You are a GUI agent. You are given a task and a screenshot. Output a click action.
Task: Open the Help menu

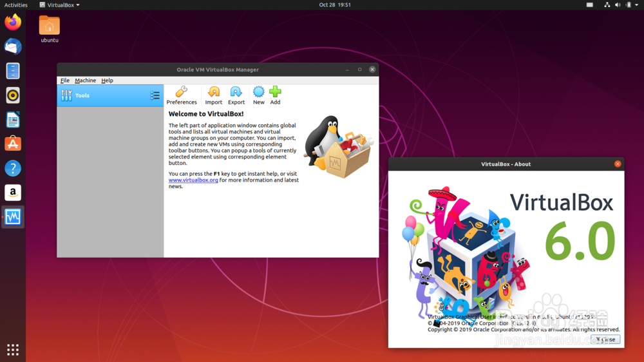[107, 81]
